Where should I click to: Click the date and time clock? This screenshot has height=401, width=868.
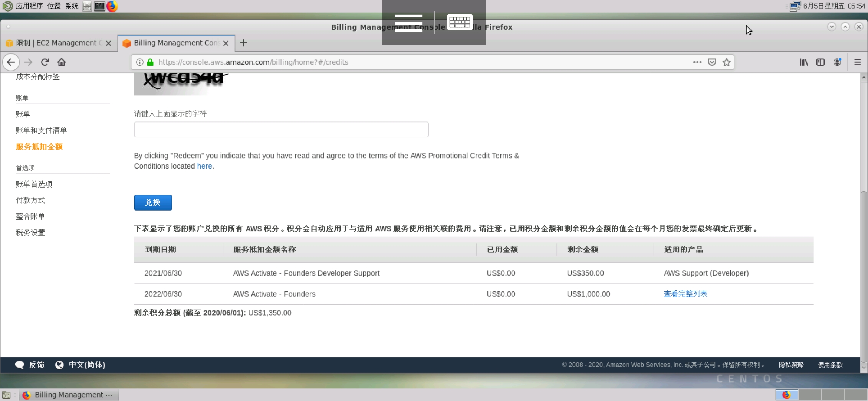coord(834,6)
